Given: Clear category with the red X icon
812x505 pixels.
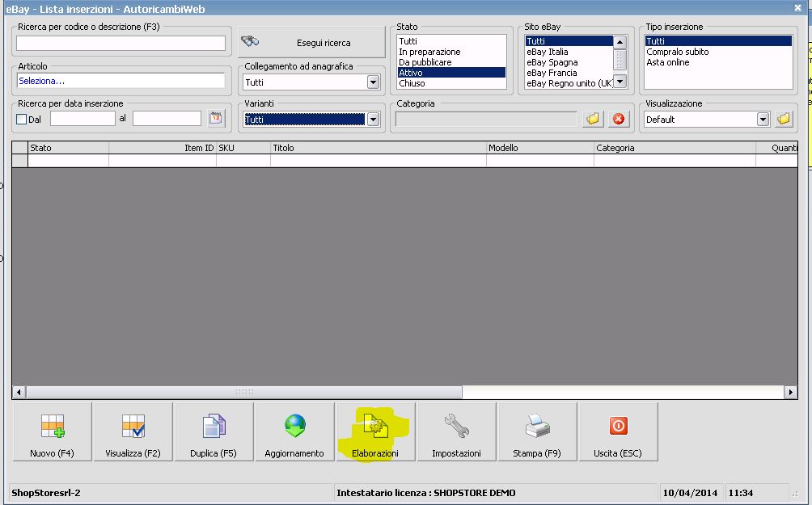Looking at the screenshot, I should point(619,119).
